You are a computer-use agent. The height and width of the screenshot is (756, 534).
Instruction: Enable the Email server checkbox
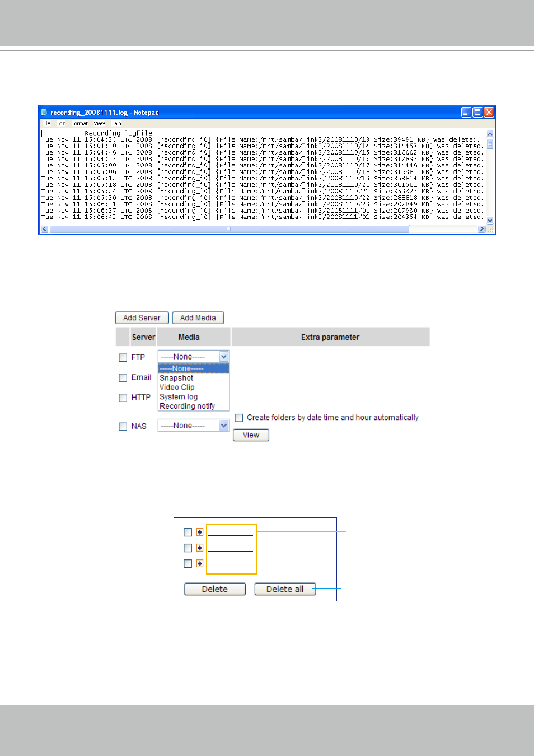(x=123, y=378)
